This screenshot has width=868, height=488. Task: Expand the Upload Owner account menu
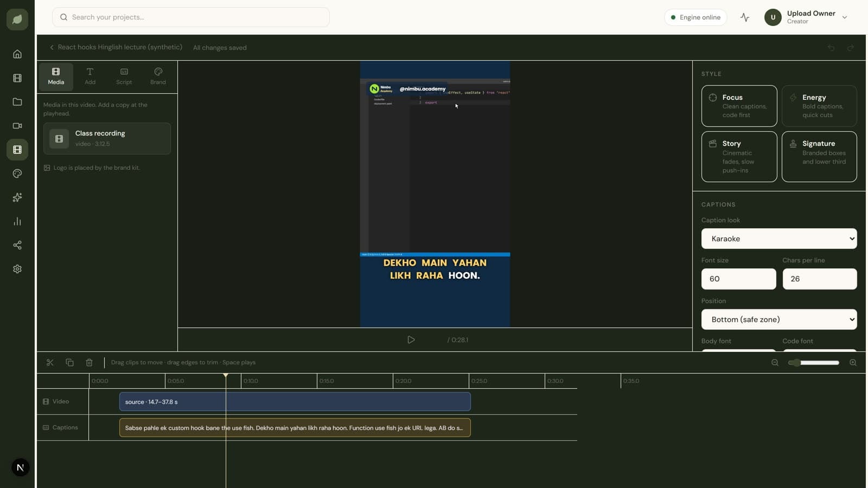pos(806,17)
